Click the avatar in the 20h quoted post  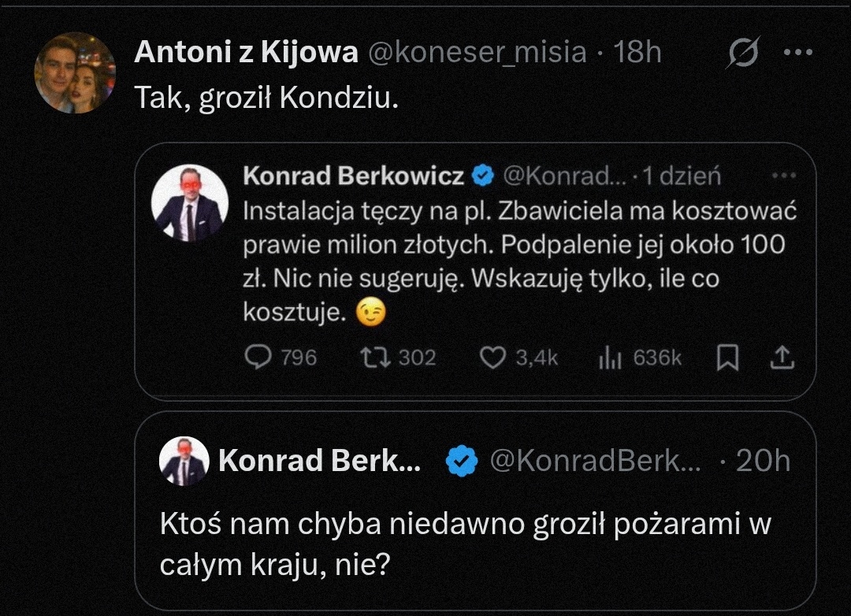coord(184,461)
